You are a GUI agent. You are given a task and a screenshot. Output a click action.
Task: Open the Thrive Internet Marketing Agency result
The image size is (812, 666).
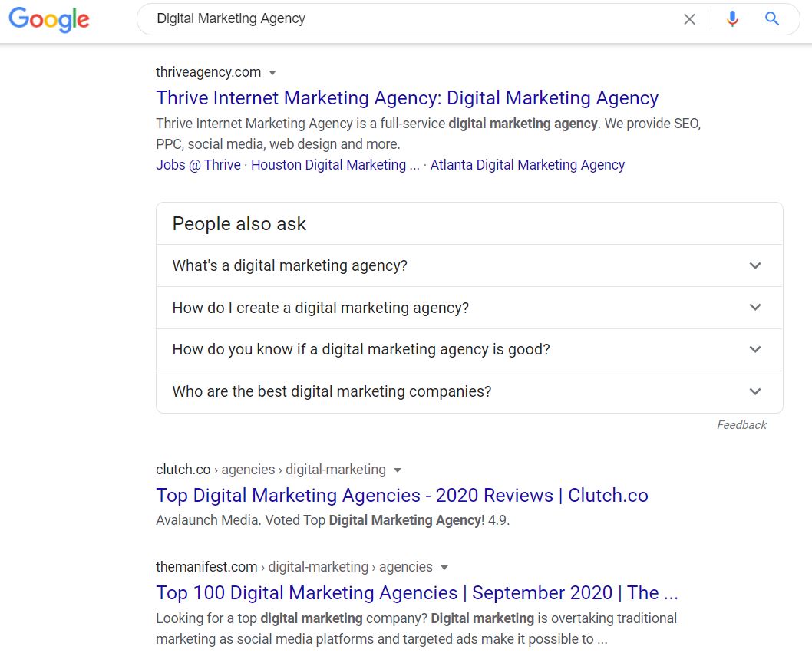point(407,97)
